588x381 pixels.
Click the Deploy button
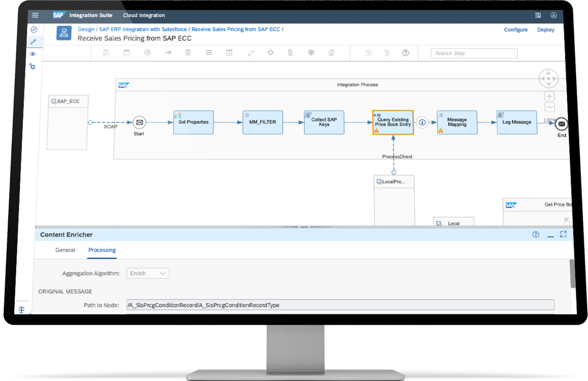(545, 30)
